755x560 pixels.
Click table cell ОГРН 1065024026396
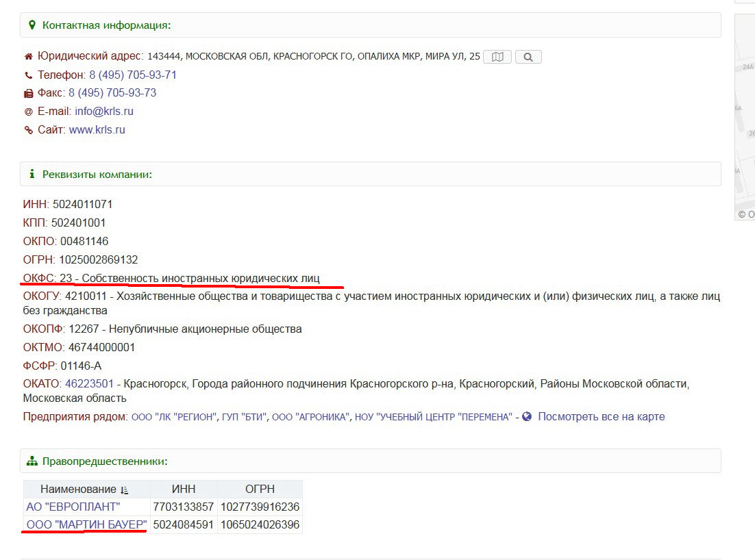260,524
